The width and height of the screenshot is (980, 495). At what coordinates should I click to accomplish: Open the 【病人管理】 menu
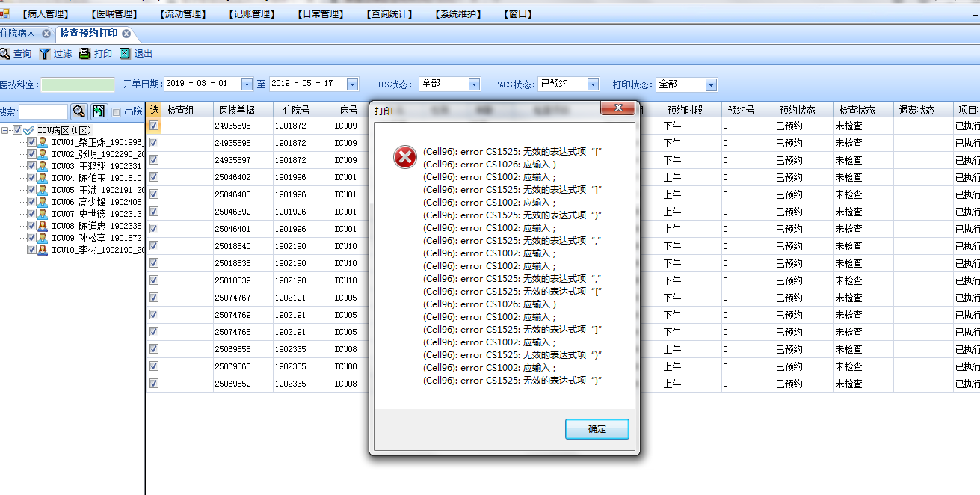click(x=46, y=14)
